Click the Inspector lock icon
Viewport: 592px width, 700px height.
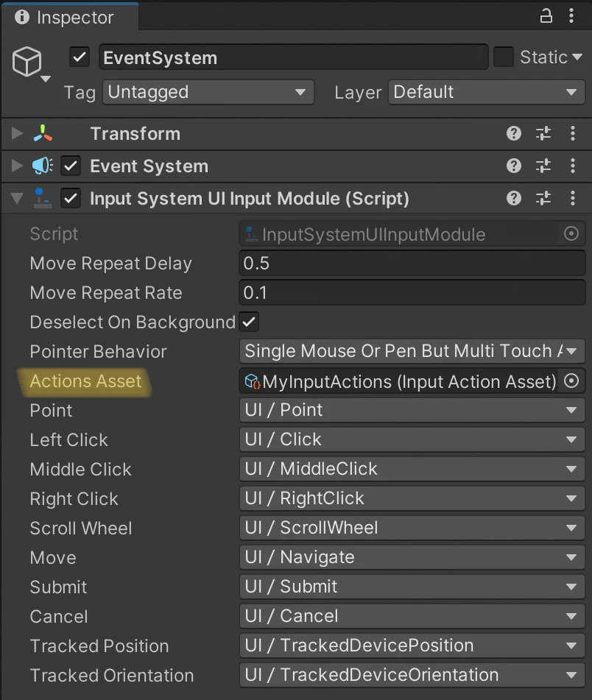tap(546, 16)
